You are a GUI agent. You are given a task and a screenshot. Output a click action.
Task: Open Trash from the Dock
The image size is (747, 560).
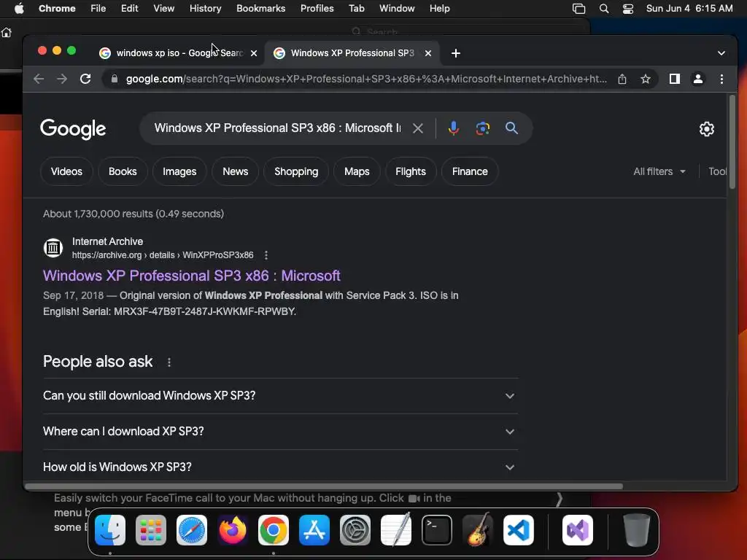click(636, 530)
